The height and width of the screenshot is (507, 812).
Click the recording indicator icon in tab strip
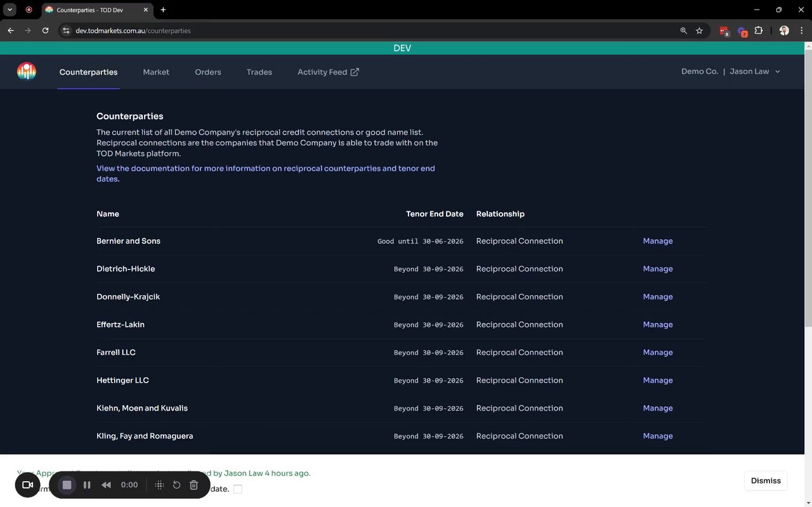click(x=29, y=10)
